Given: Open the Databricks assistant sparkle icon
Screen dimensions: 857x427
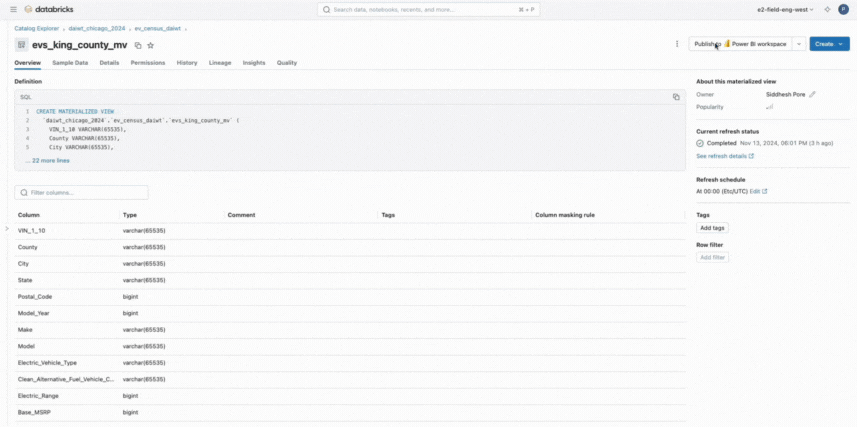Looking at the screenshot, I should (x=827, y=9).
